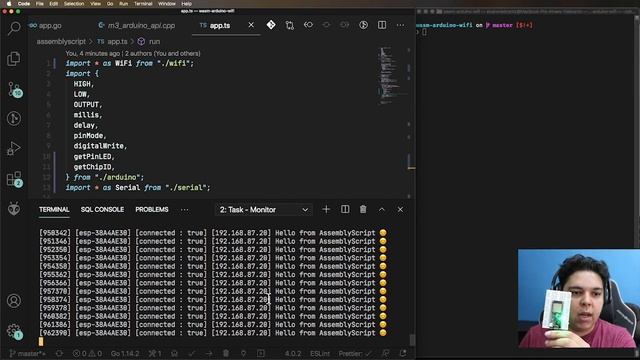This screenshot has width=640, height=360.
Task: Open the Explorer files icon
Action: pyautogui.click(x=14, y=58)
